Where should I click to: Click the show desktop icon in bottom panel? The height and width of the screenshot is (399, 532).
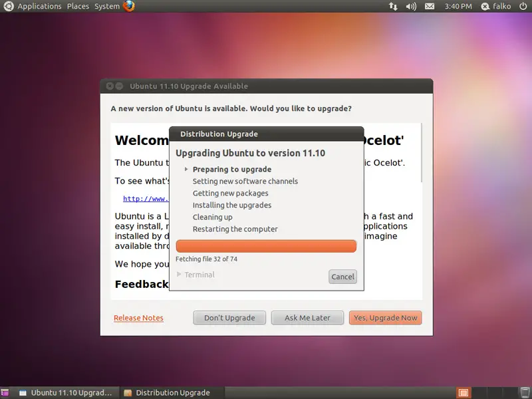point(5,393)
